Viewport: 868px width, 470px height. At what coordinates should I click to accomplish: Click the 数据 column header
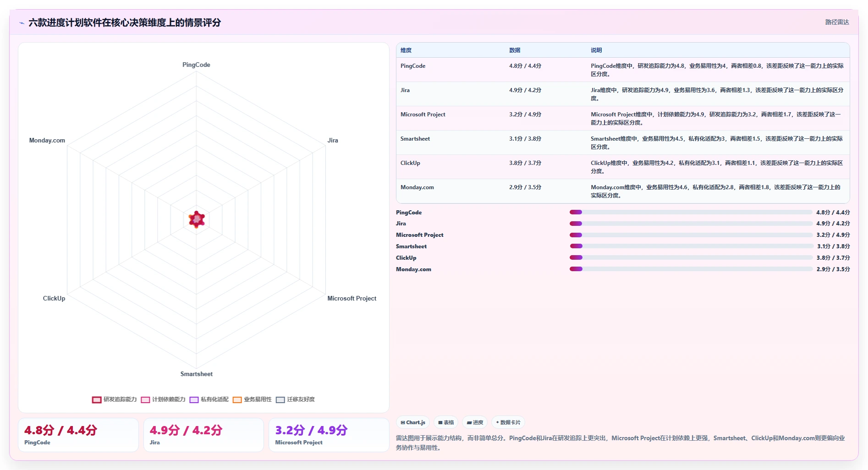tap(515, 50)
